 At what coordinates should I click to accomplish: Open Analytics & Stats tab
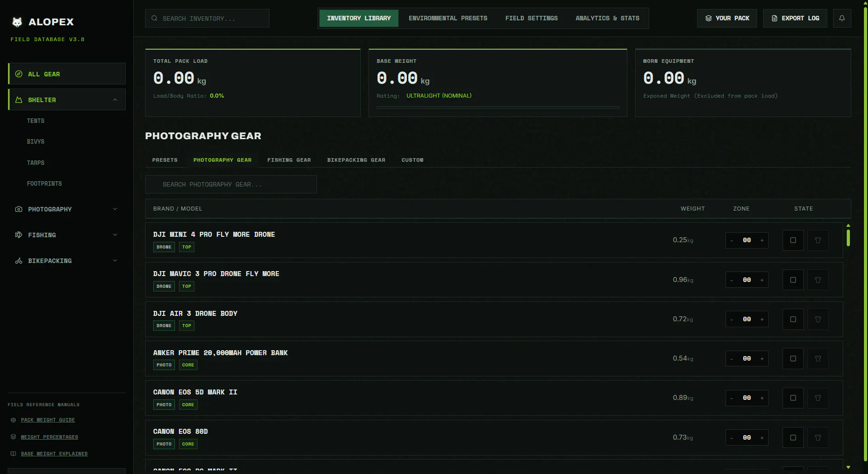608,18
